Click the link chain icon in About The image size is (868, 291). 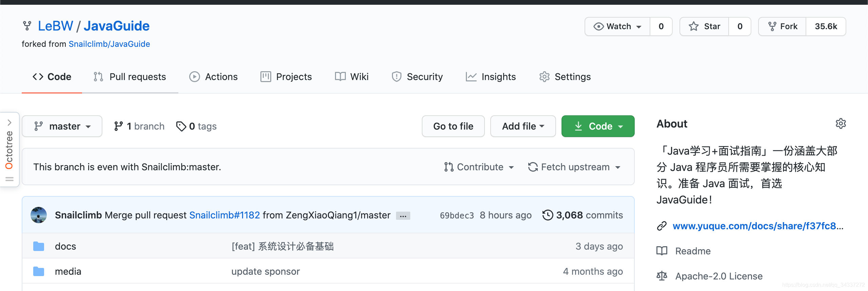pos(662,226)
